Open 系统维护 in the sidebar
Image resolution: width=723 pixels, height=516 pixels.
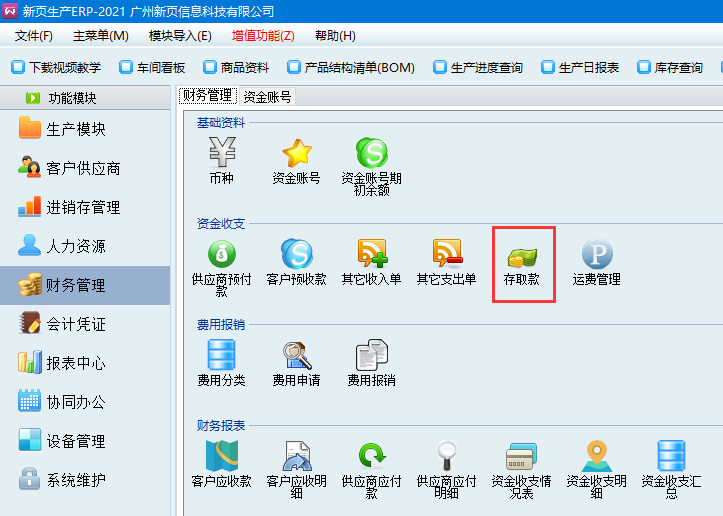75,480
